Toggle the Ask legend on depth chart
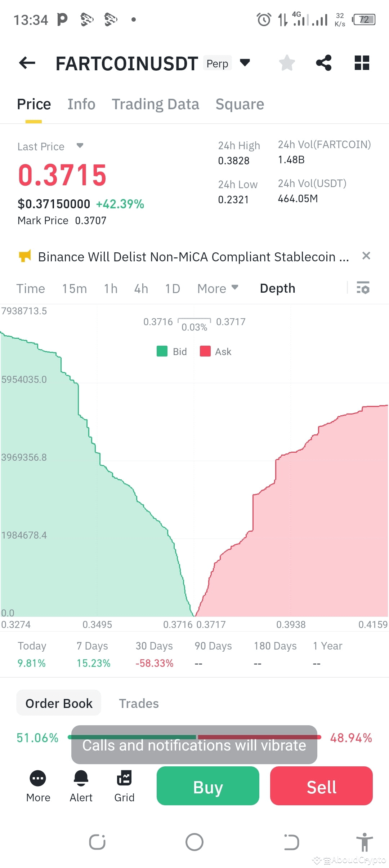The height and width of the screenshot is (868, 389). 215,351
